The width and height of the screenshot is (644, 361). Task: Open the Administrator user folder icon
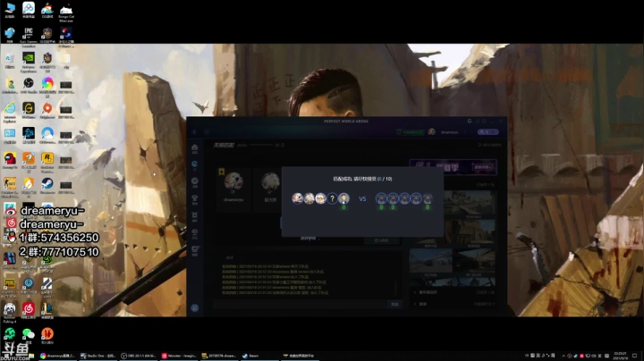click(x=10, y=86)
